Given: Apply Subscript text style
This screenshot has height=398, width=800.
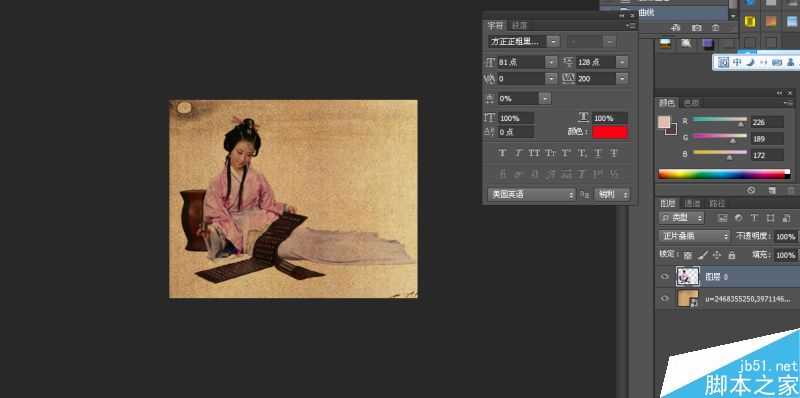Looking at the screenshot, I should pyautogui.click(x=582, y=153).
